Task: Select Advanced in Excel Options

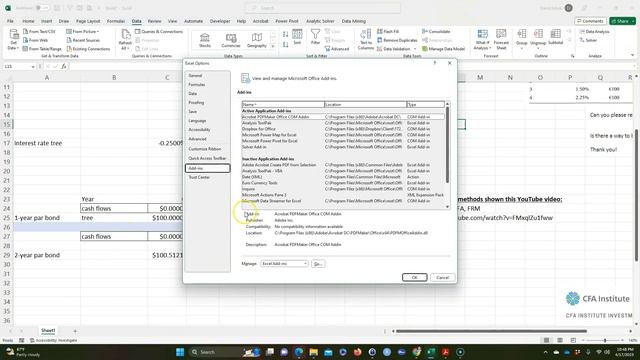Action: click(x=207, y=139)
